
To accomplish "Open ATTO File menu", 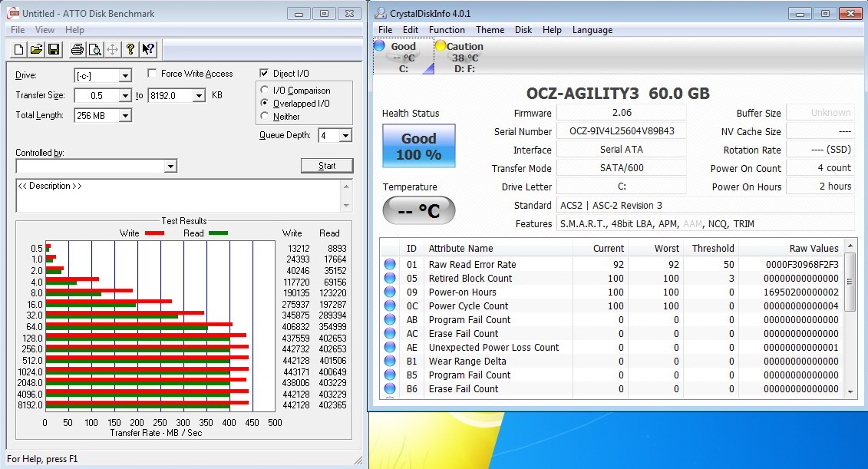I will pos(18,30).
